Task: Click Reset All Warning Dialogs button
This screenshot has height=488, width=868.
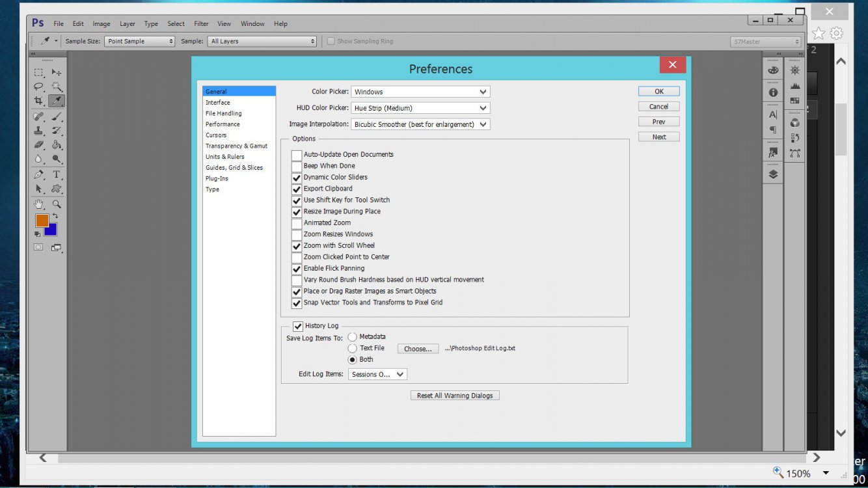Action: (455, 396)
